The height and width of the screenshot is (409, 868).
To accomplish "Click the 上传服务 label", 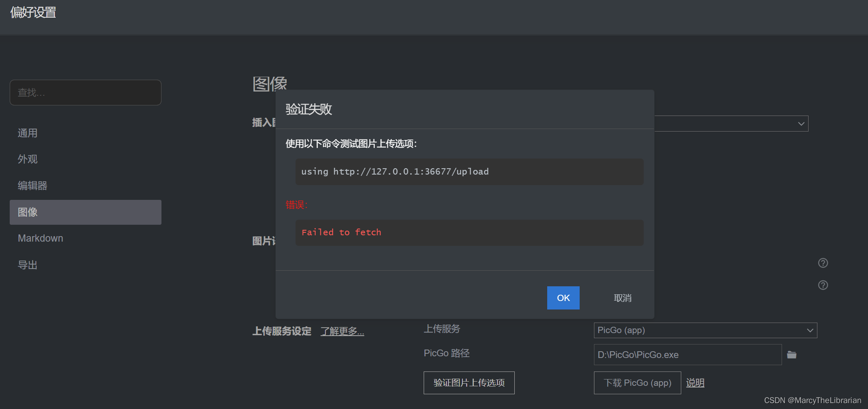I will (x=442, y=329).
